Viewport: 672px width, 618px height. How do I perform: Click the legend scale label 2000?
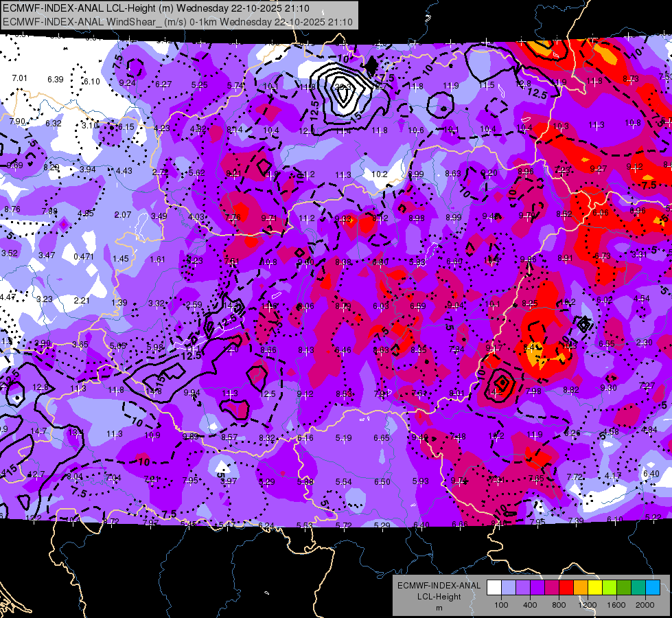coord(645,605)
